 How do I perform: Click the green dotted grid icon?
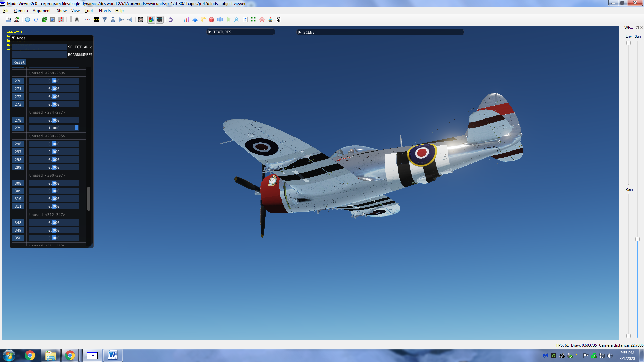[254, 20]
